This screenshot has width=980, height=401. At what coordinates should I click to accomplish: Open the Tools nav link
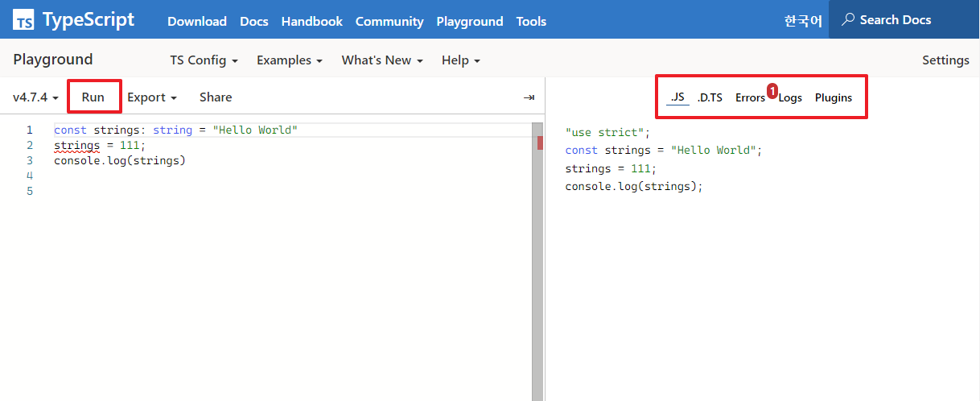[531, 22]
